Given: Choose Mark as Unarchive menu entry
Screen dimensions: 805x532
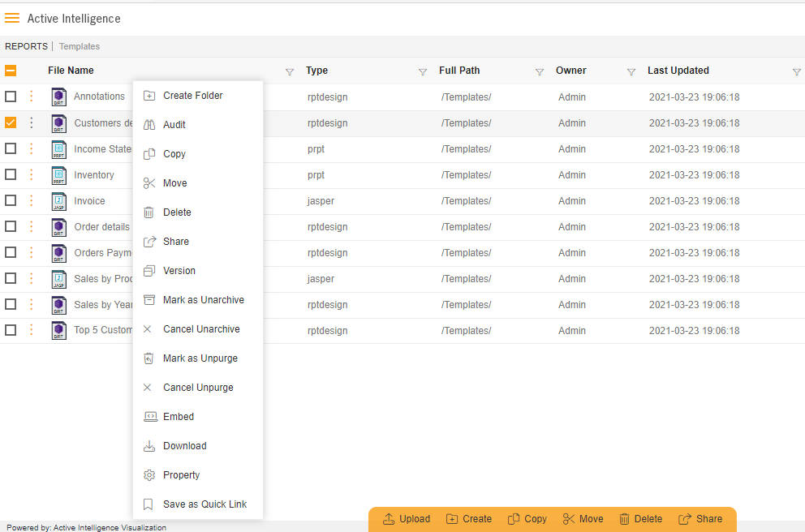Looking at the screenshot, I should point(198,300).
